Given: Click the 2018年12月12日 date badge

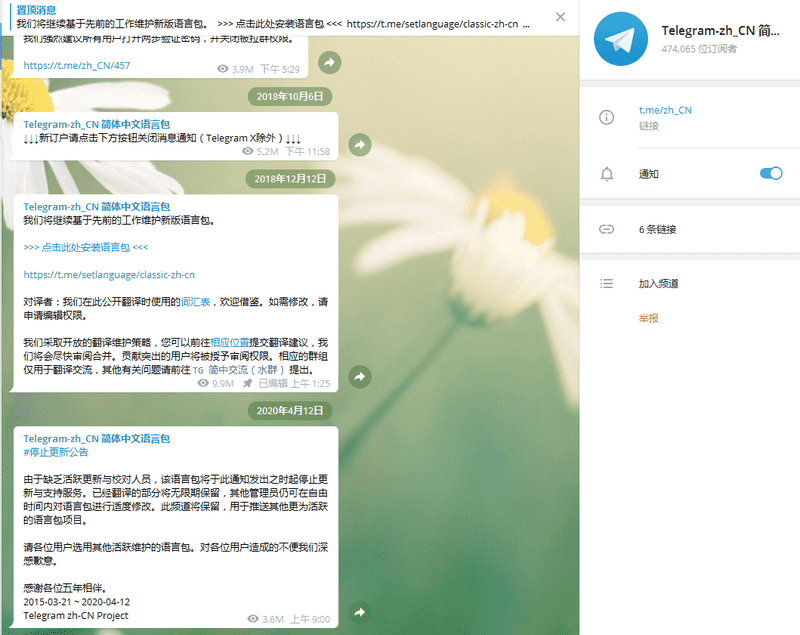Looking at the screenshot, I should point(290,179).
